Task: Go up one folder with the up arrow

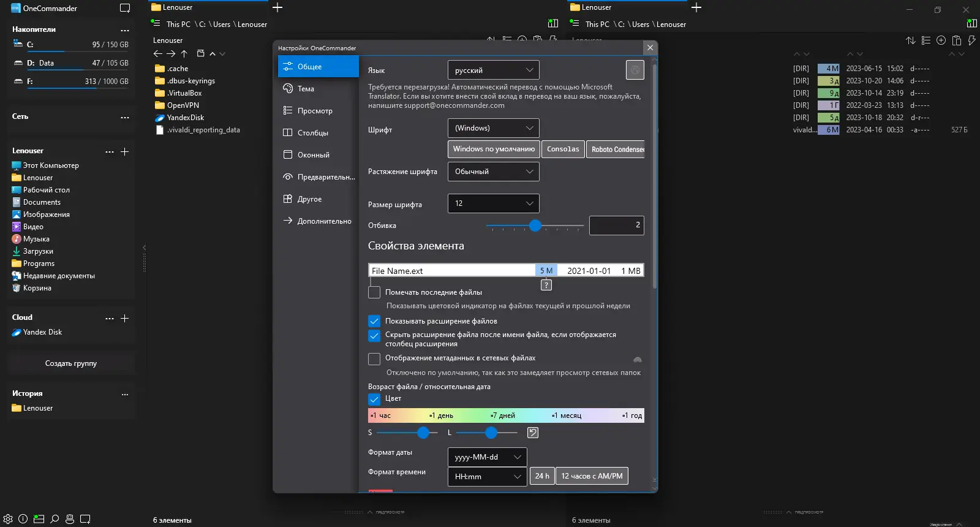Action: point(184,54)
